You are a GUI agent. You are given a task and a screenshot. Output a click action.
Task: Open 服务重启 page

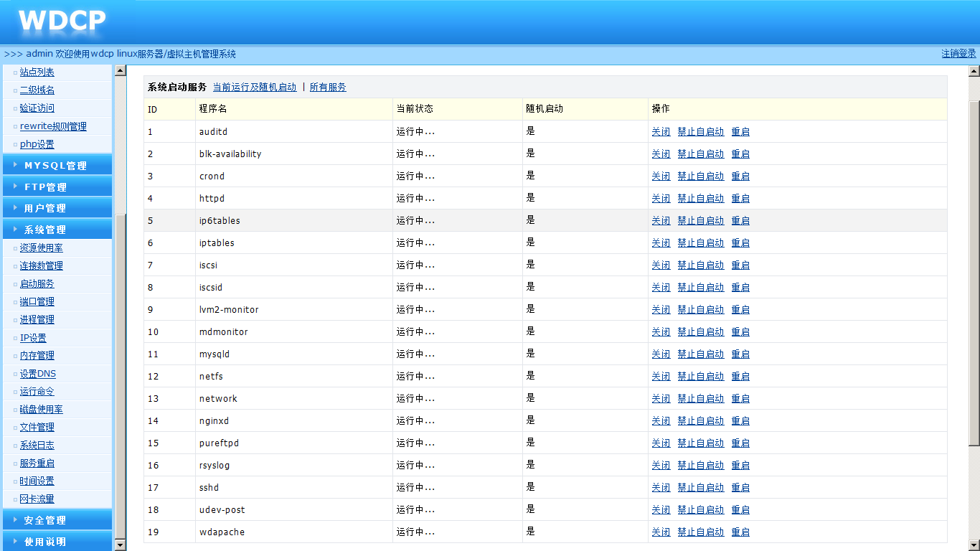pos(37,463)
